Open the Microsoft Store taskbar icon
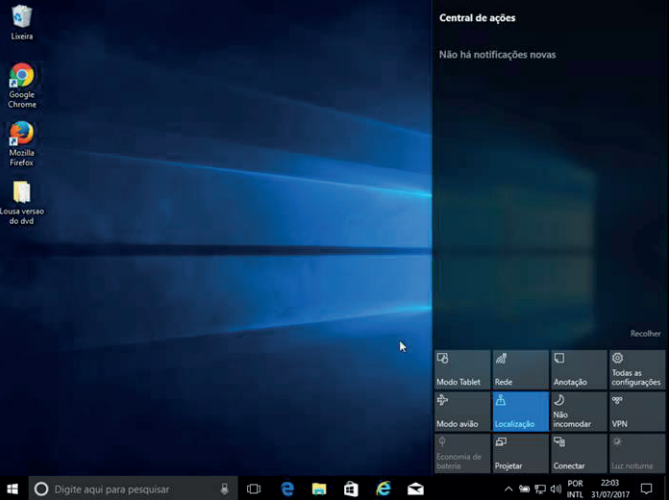Image resolution: width=669 pixels, height=500 pixels. [x=351, y=489]
